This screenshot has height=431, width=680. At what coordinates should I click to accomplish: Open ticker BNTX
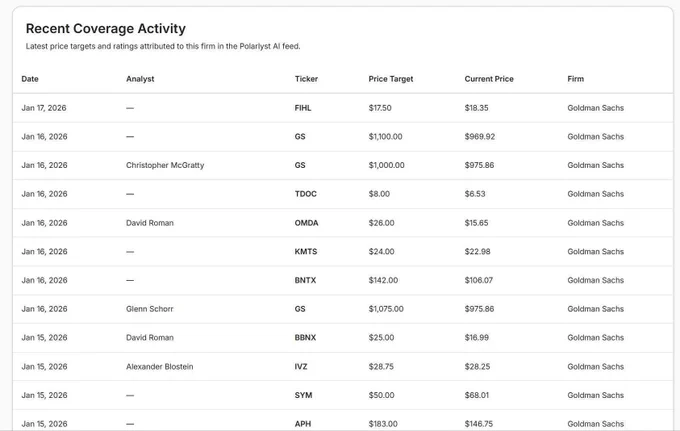305,280
